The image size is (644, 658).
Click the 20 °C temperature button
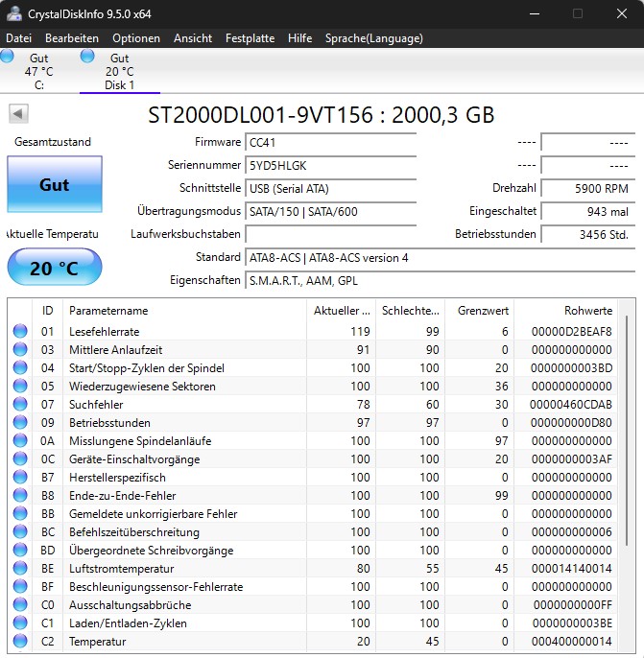coord(55,268)
